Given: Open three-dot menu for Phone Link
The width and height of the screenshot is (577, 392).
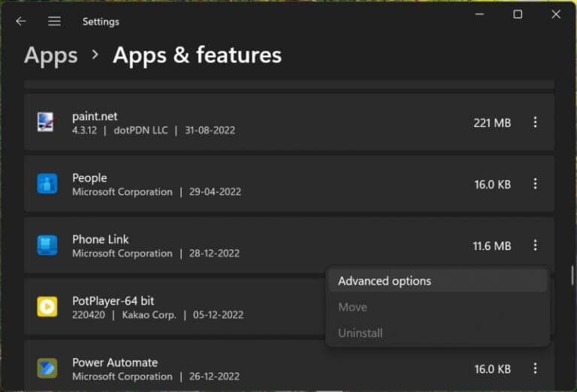Looking at the screenshot, I should [535, 245].
